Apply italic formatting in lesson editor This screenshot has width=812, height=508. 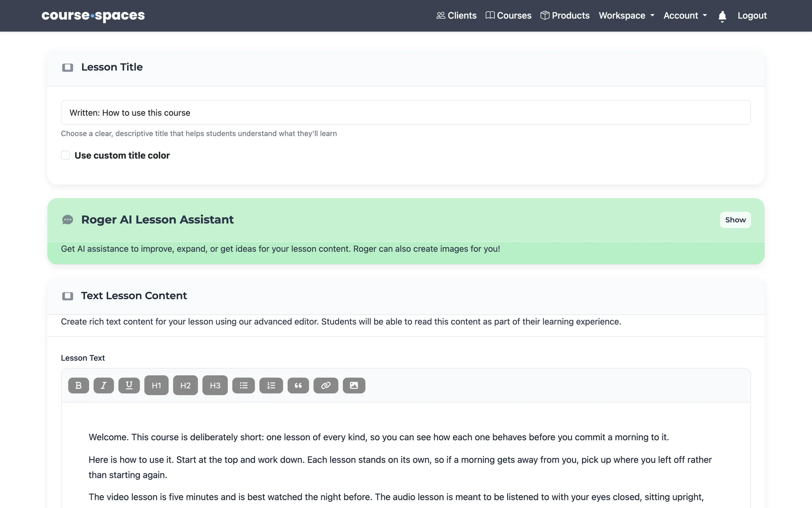point(104,385)
